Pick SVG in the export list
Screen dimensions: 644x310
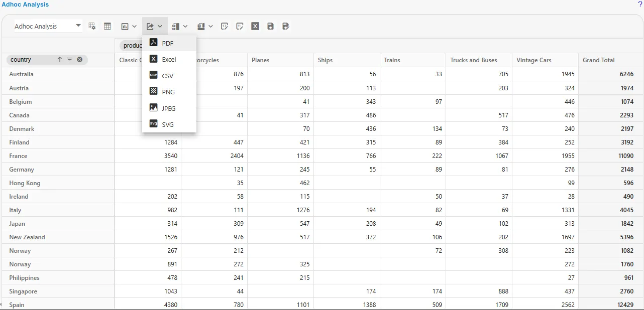(168, 124)
